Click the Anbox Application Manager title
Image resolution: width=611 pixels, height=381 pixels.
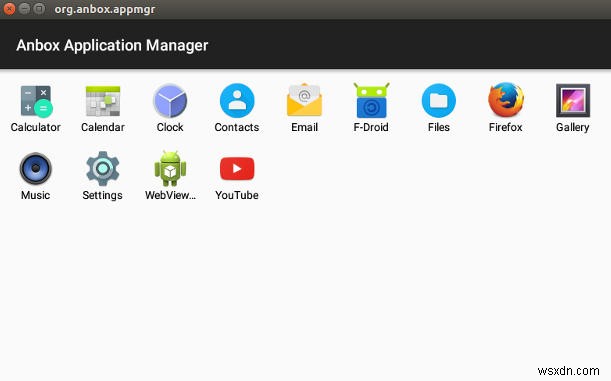[112, 46]
